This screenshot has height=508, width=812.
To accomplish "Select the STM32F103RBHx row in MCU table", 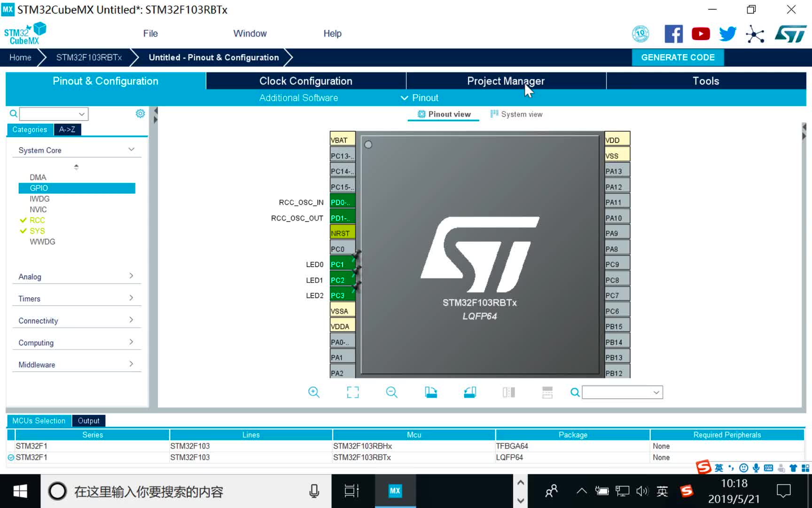I will [406, 446].
